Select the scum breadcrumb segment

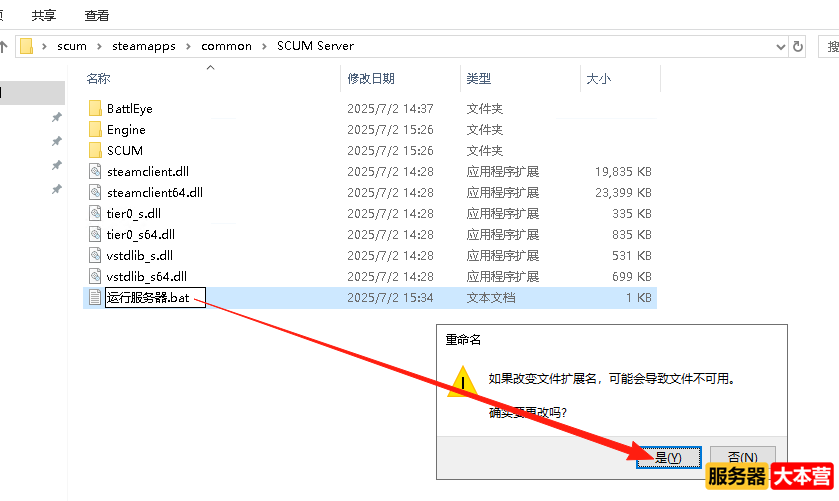point(72,46)
